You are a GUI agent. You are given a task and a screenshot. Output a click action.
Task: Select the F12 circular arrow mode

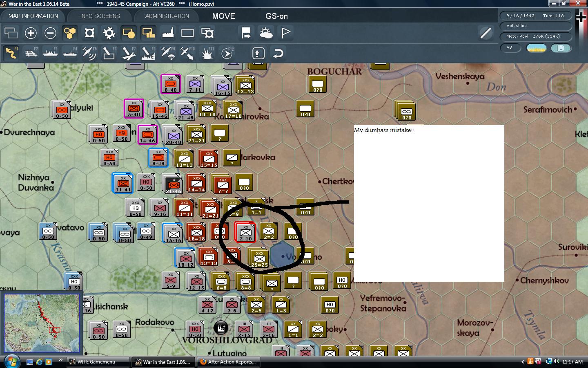click(227, 53)
